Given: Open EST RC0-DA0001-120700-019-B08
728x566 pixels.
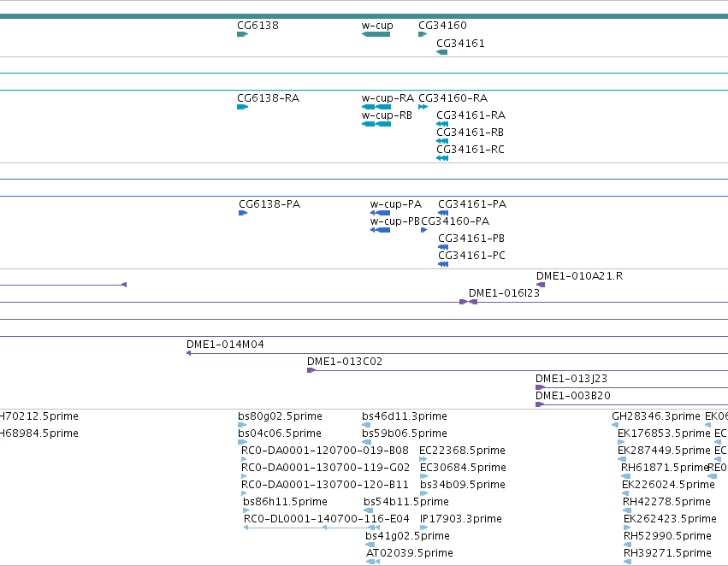Looking at the screenshot, I should [x=325, y=451].
